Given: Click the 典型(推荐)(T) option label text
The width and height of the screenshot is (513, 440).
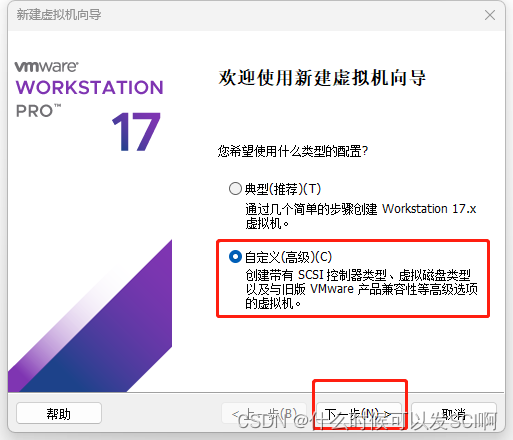Looking at the screenshot, I should (x=283, y=189).
